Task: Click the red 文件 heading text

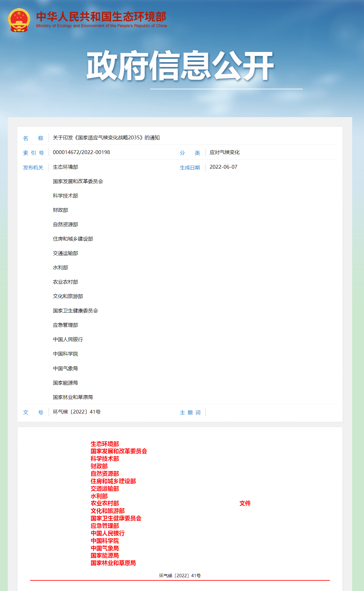Action: (x=245, y=504)
